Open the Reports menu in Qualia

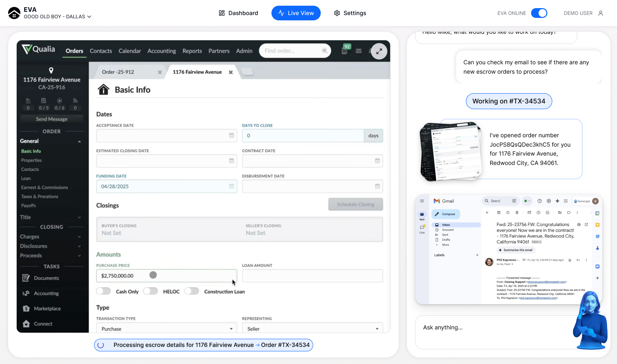(192, 51)
